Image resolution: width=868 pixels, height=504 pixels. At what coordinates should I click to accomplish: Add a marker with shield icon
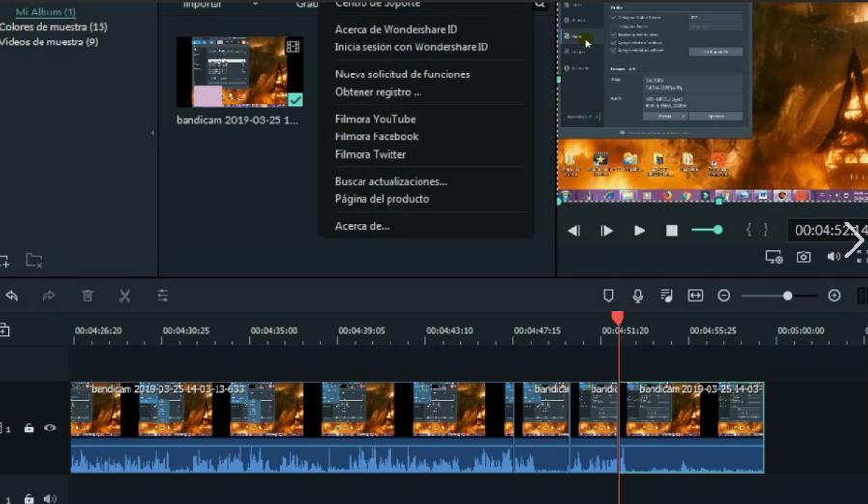[609, 296]
